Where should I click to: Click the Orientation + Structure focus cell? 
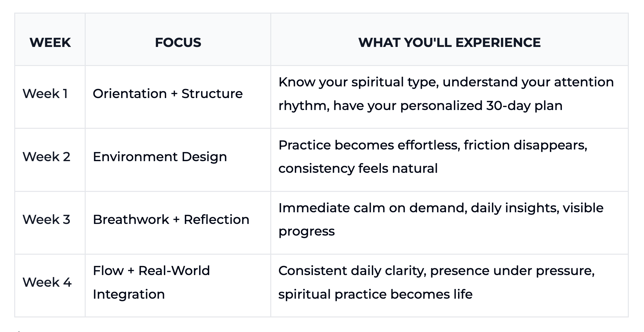tap(167, 94)
